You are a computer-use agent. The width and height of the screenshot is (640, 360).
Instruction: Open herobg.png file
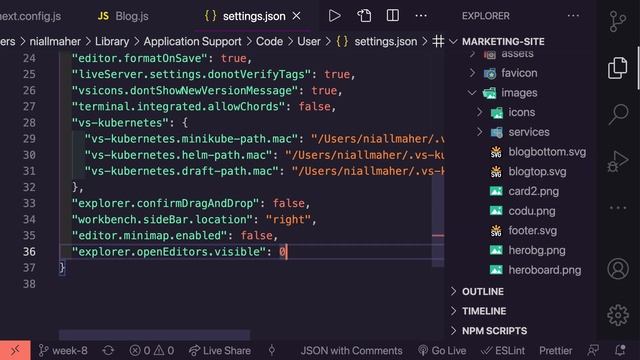pyautogui.click(x=537, y=250)
